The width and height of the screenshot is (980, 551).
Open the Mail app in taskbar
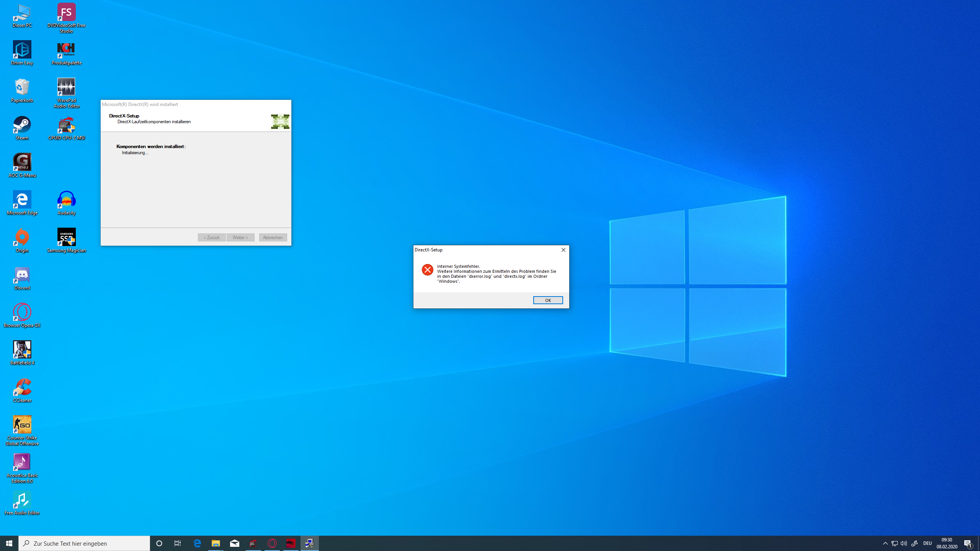point(235,543)
